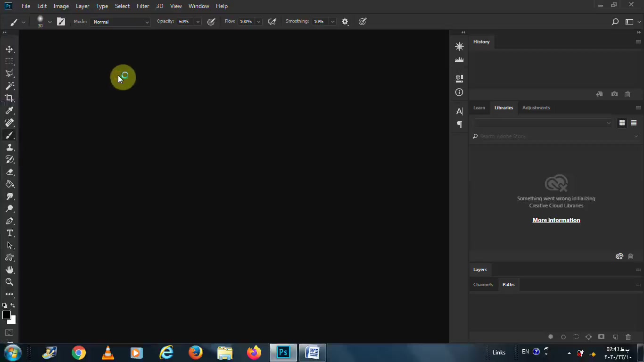Select the Move tool

click(9, 49)
